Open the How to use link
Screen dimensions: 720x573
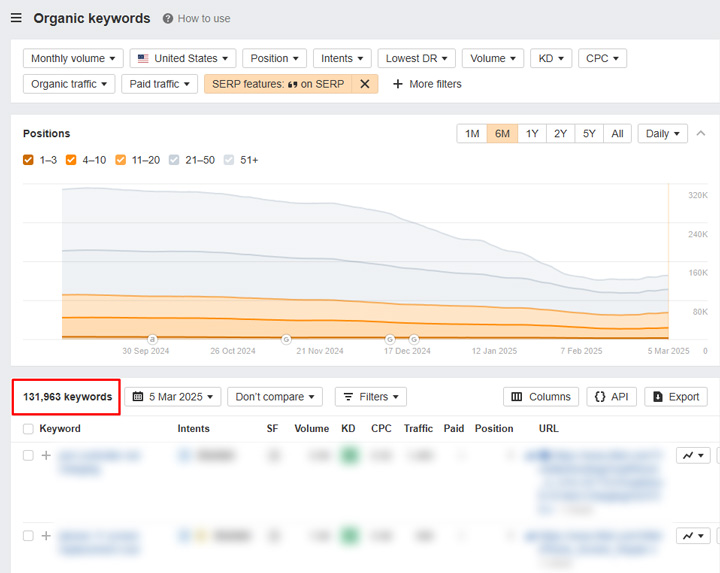(204, 18)
